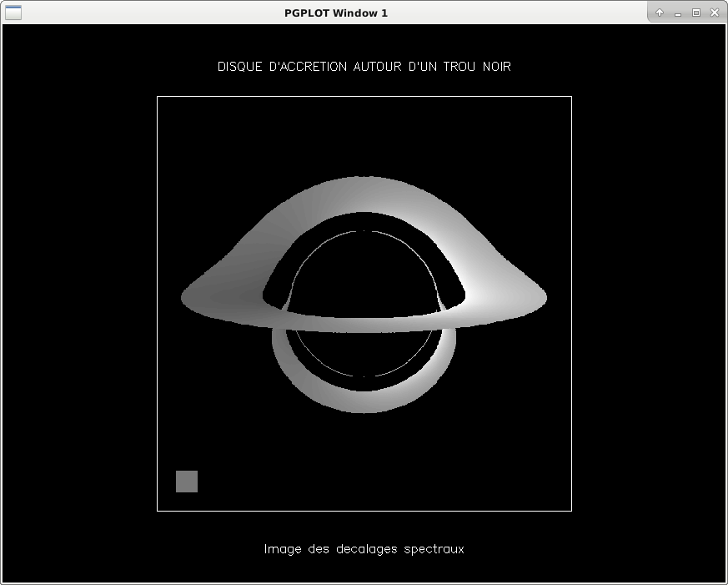Click the gray square swatch in plot corner
Viewport: 728px width, 585px height.
pyautogui.click(x=187, y=482)
